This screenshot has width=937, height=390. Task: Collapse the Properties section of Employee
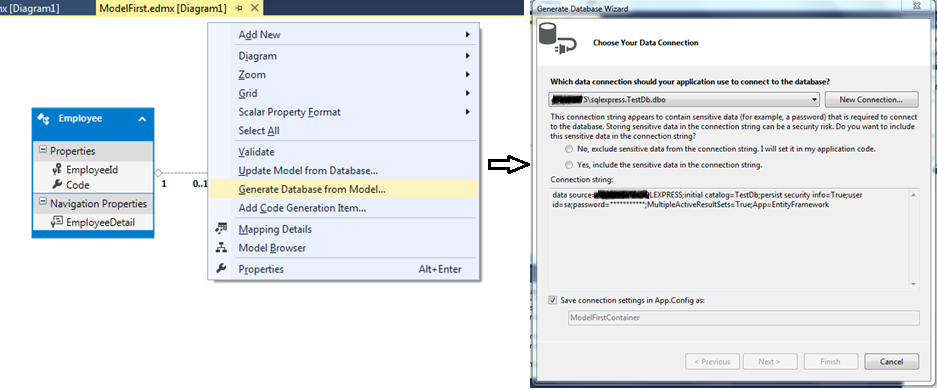click(42, 150)
